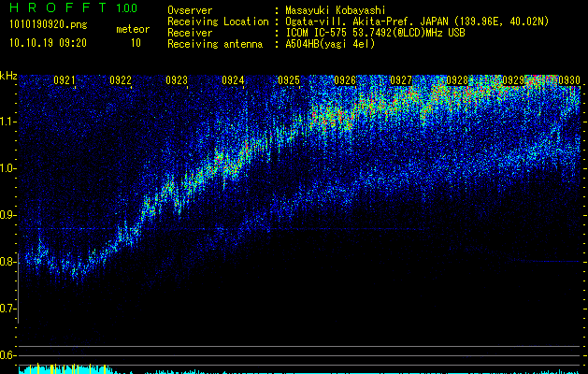Click the HROFFT 1.0.0 title text
Image resolution: width=588 pixels, height=374 pixels.
tap(74, 7)
